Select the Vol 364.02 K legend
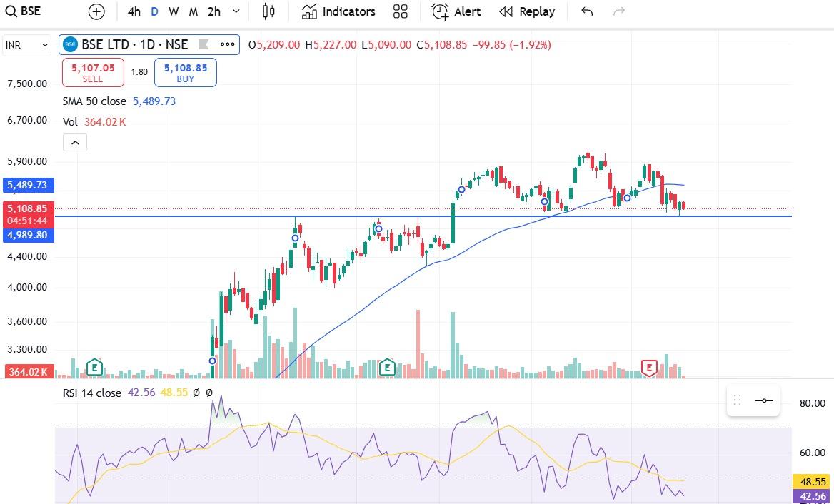The image size is (834, 504). point(94,122)
